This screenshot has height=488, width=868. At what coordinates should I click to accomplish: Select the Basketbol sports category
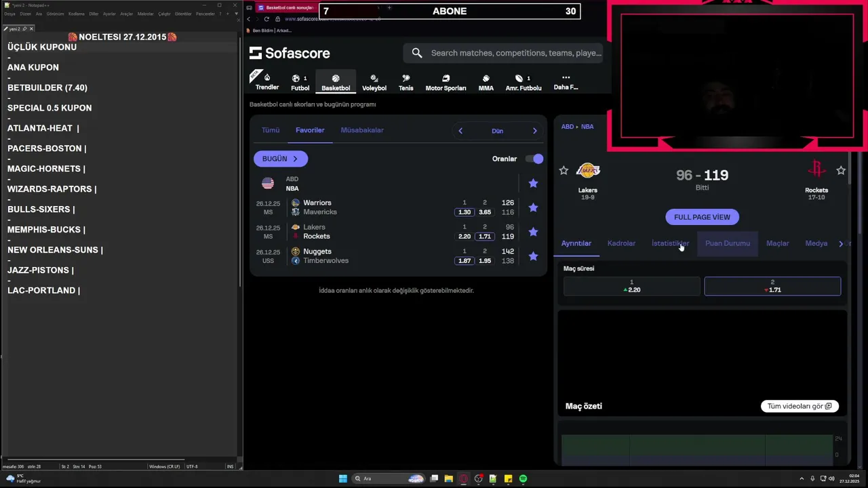[x=336, y=83]
